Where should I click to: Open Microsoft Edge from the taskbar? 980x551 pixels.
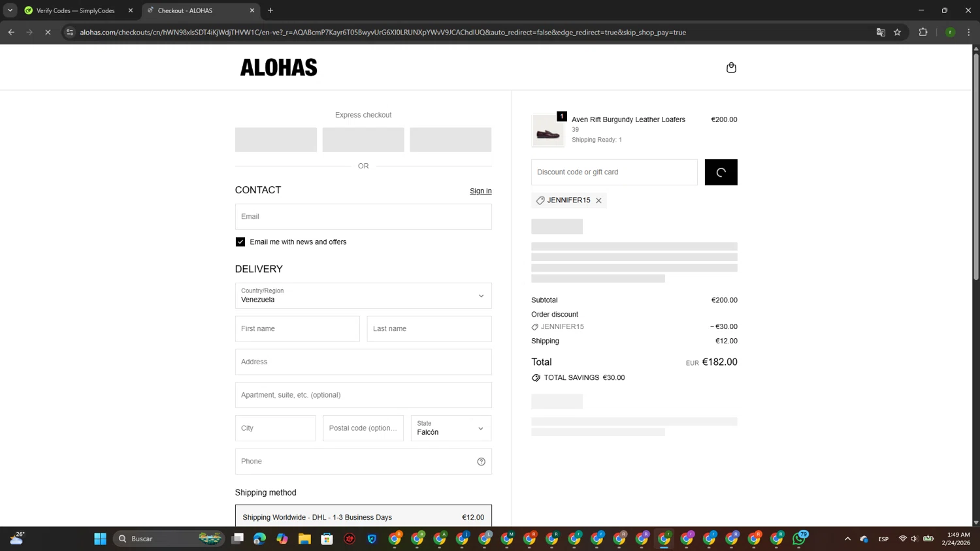[260, 539]
